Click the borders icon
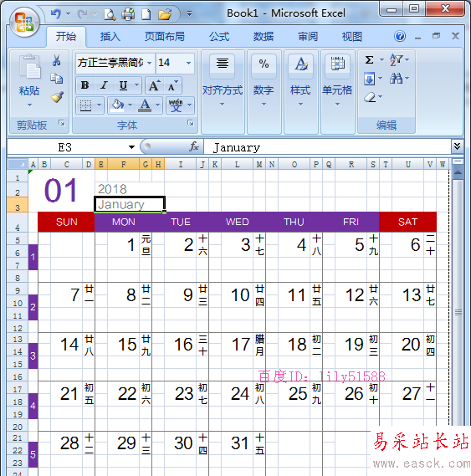Viewport: 471px width, 476px height. (85, 105)
